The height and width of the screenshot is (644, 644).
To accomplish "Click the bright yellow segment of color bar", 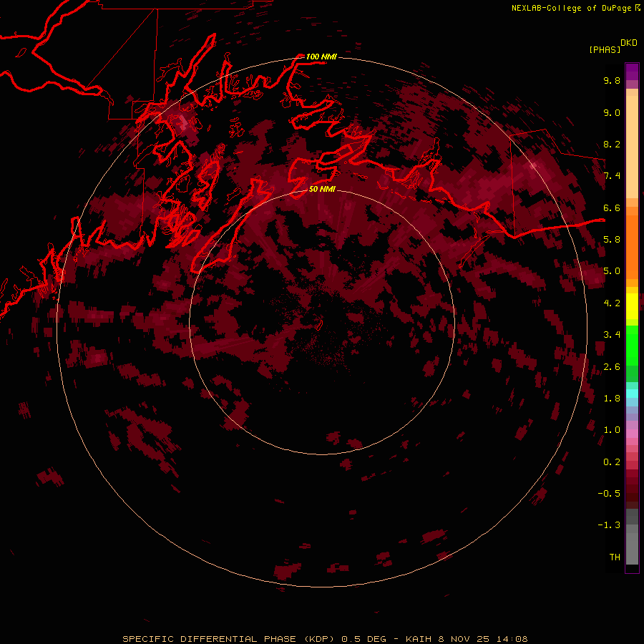I will [x=632, y=306].
